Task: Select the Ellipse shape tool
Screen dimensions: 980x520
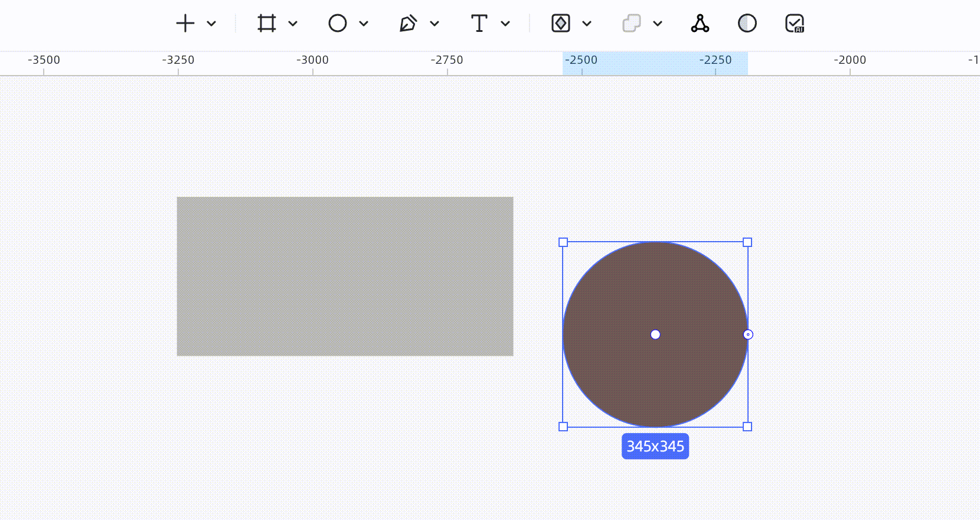Action: 338,24
